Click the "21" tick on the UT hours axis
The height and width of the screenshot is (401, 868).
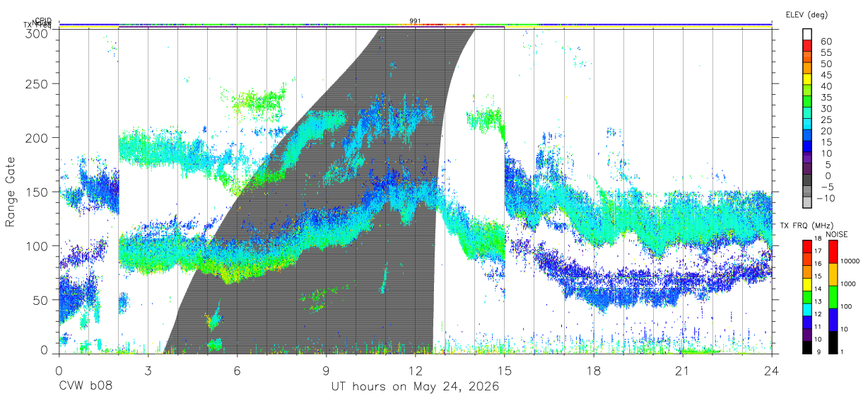click(x=682, y=371)
